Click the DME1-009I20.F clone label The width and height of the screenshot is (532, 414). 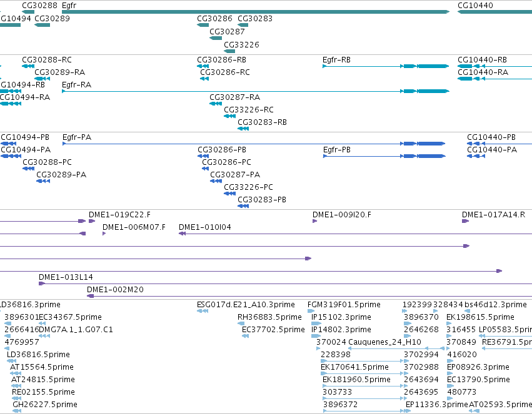click(x=342, y=215)
